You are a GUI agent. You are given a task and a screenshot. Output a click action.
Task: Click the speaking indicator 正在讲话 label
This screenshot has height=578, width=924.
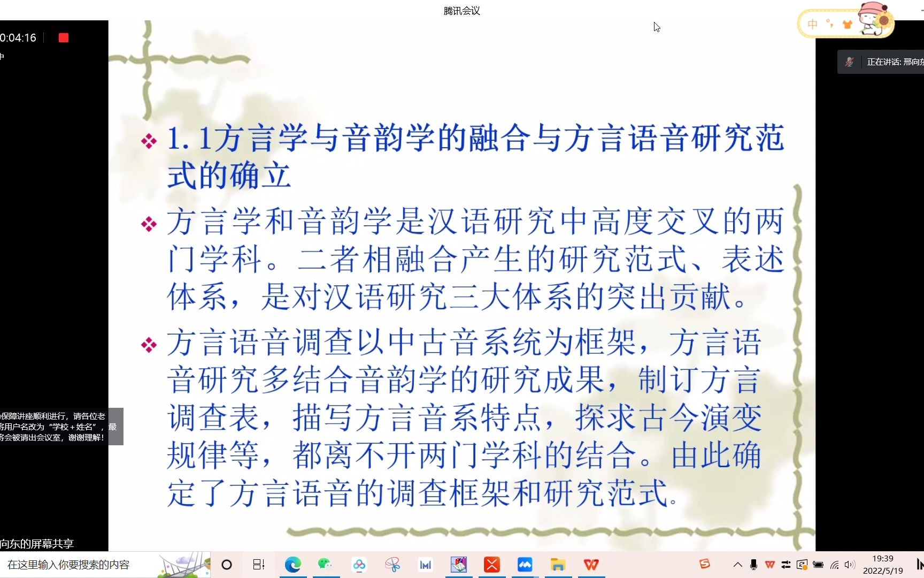pyautogui.click(x=895, y=62)
